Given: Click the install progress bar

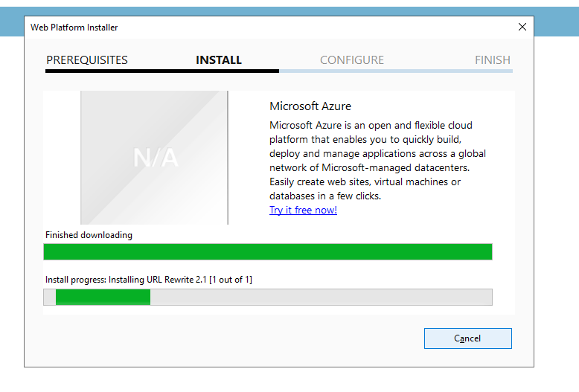Looking at the screenshot, I should click(x=268, y=297).
